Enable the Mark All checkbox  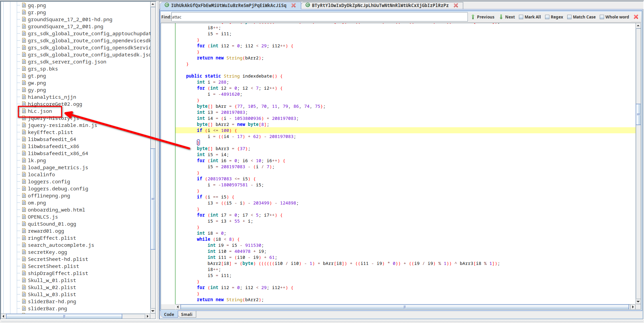click(521, 17)
